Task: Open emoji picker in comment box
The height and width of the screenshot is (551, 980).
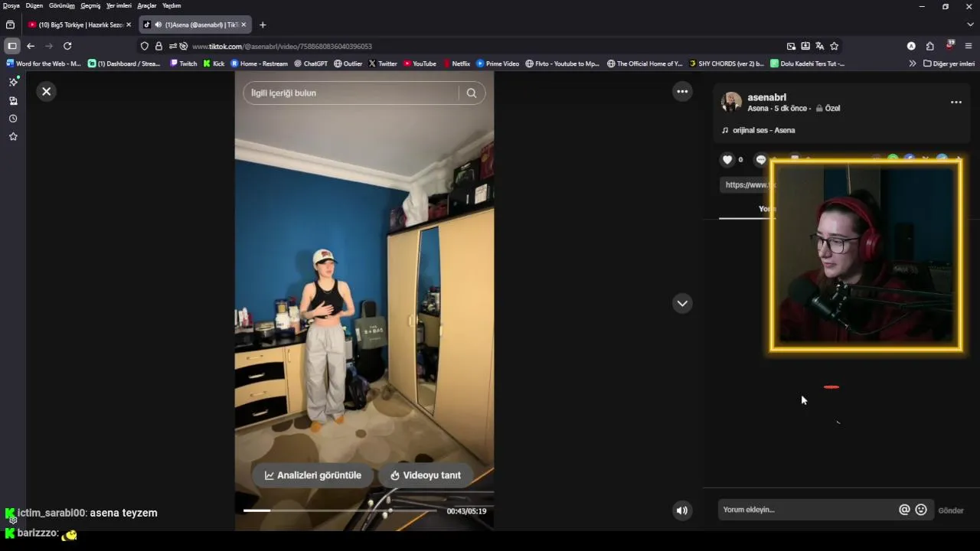Action: click(921, 510)
